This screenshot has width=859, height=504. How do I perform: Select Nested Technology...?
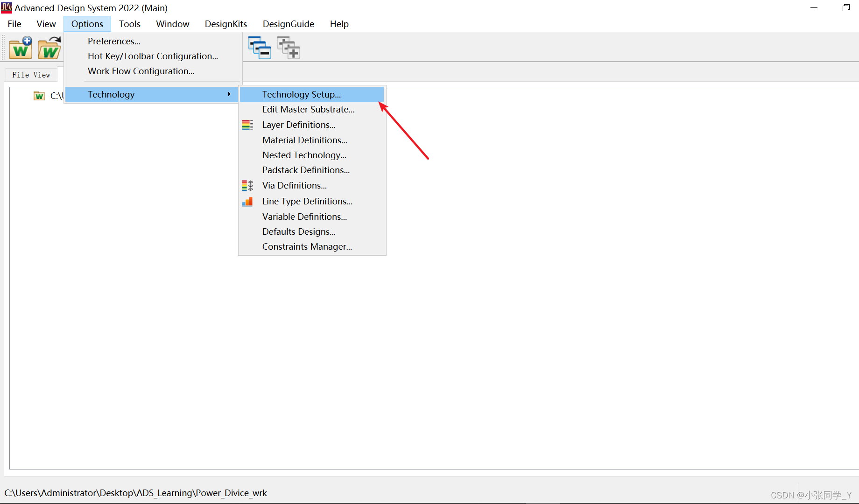[x=312, y=155]
